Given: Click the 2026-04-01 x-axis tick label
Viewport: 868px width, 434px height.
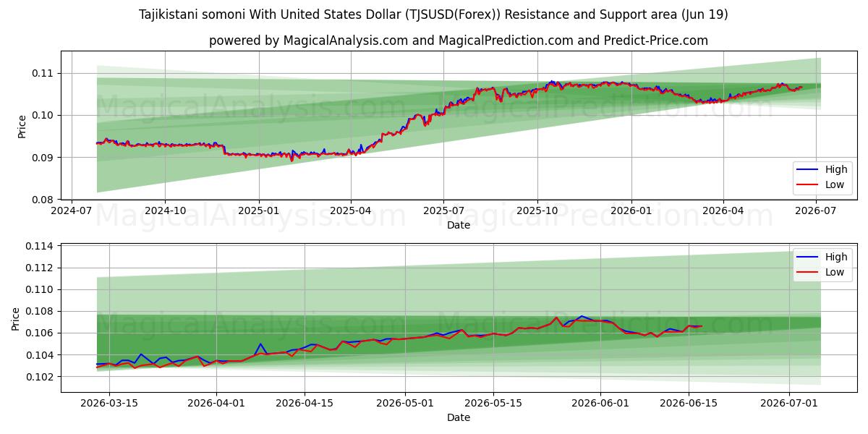Looking at the screenshot, I should pyautogui.click(x=216, y=404).
